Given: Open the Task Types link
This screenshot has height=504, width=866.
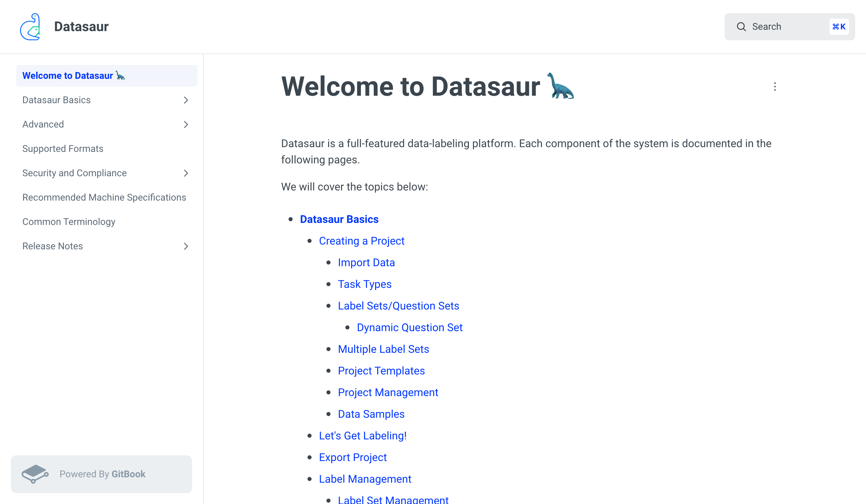Looking at the screenshot, I should 365,284.
